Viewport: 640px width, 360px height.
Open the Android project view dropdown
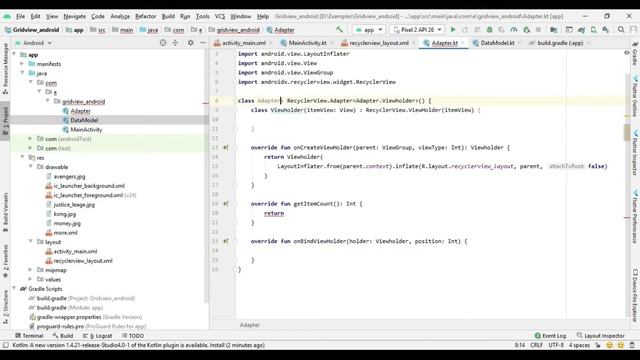[33, 43]
